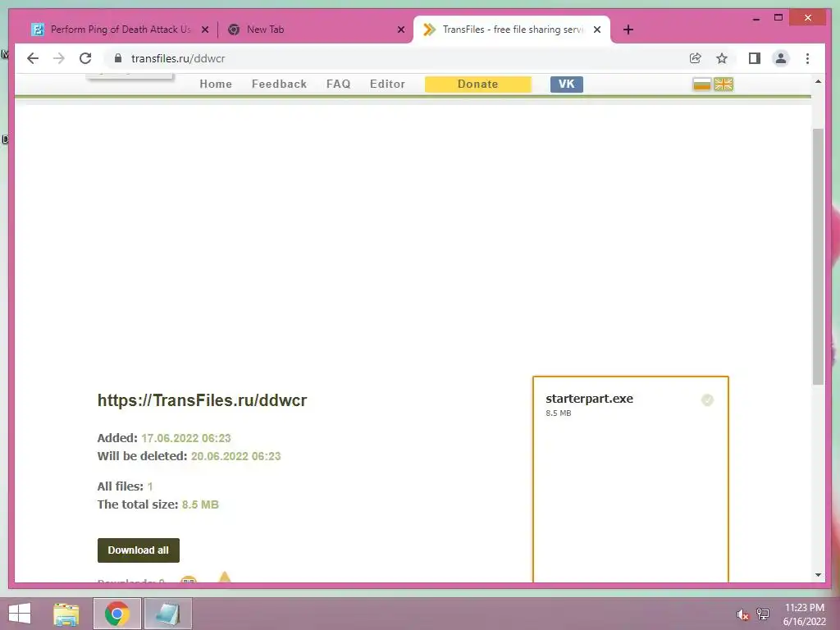Click the Chrome taskbar icon

coord(116,614)
